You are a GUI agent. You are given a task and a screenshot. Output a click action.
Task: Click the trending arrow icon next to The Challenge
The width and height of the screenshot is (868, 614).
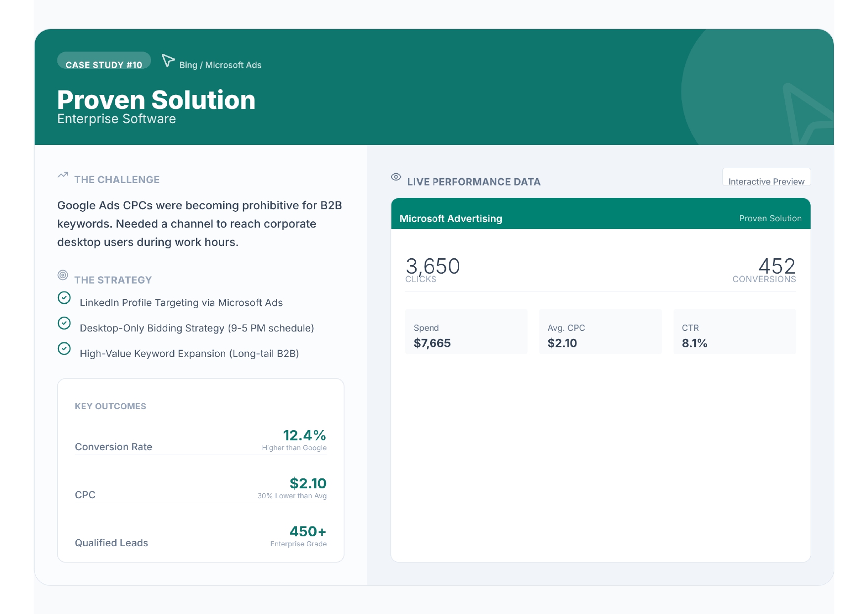point(63,175)
